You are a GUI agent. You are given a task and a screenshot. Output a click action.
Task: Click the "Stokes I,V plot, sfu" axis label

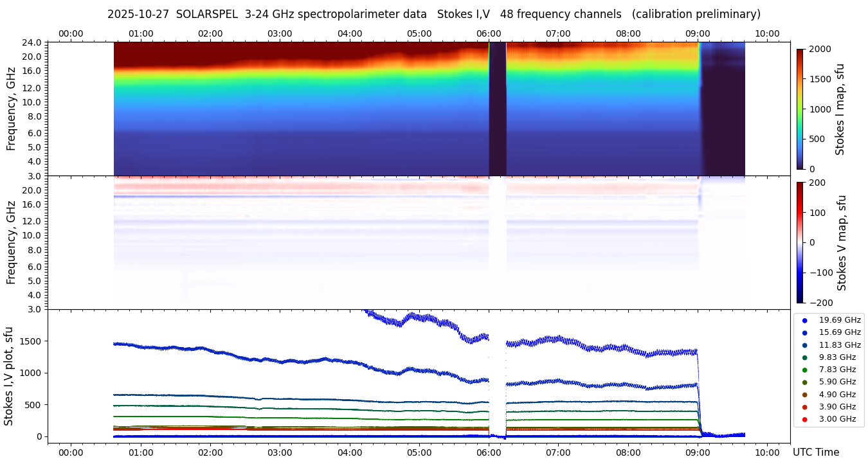point(9,375)
